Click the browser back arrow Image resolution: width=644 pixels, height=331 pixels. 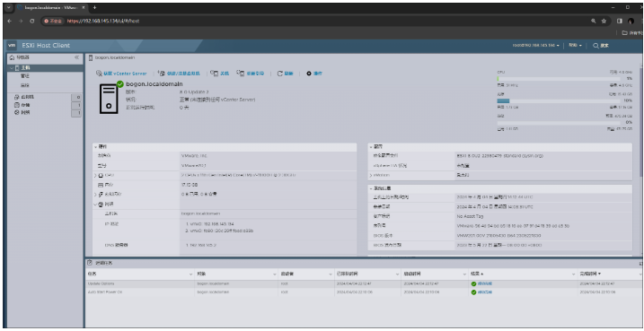(x=10, y=21)
